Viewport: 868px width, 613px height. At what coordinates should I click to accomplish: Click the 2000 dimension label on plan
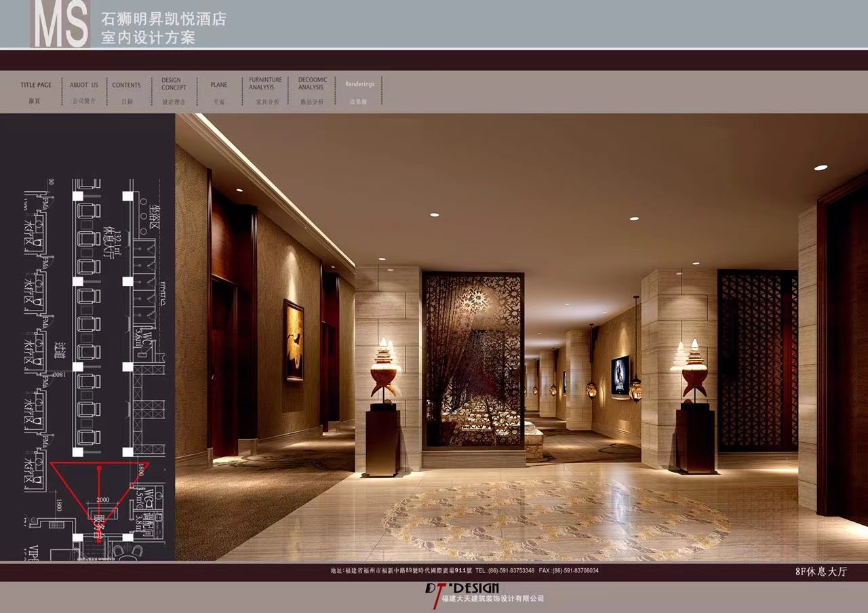click(103, 499)
